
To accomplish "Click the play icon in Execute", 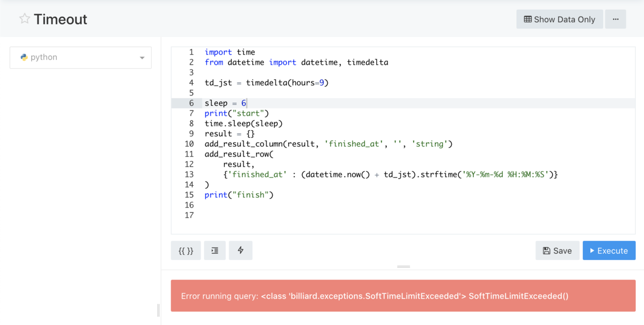I will 592,250.
